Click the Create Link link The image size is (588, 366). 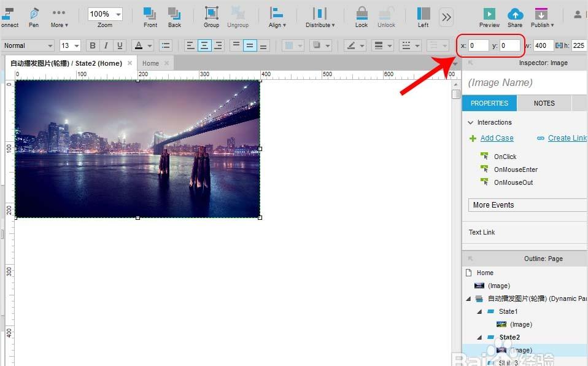[x=567, y=138]
